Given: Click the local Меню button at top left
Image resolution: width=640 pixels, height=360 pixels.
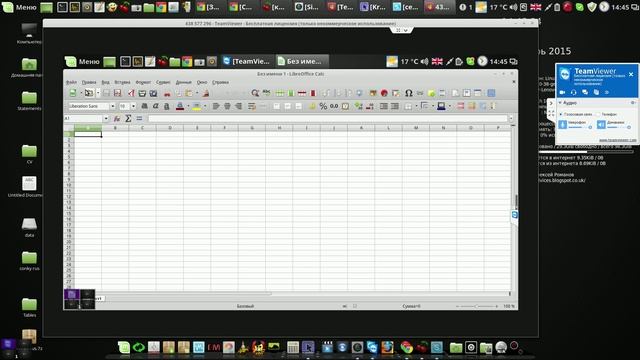Looking at the screenshot, I should click(x=20, y=7).
